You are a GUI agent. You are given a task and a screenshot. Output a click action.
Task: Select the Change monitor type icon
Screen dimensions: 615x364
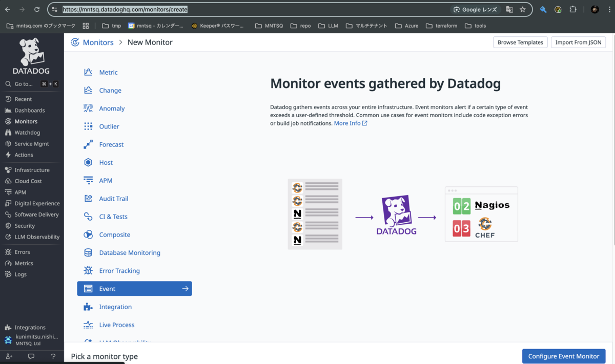pyautogui.click(x=88, y=90)
